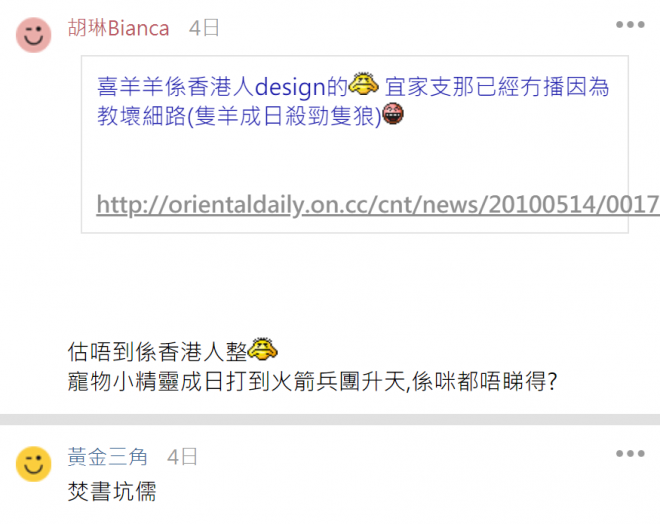View 胡琳Bianca's user profile name

click(118, 28)
